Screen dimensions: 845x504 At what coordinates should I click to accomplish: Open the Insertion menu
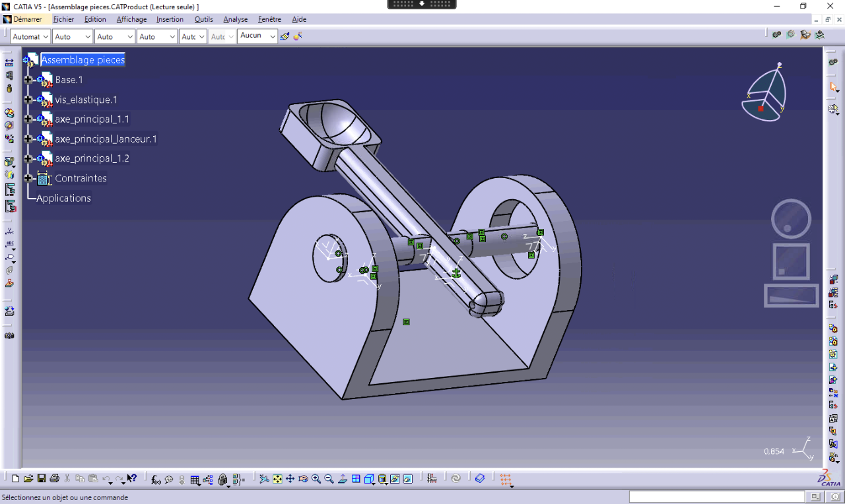click(170, 20)
